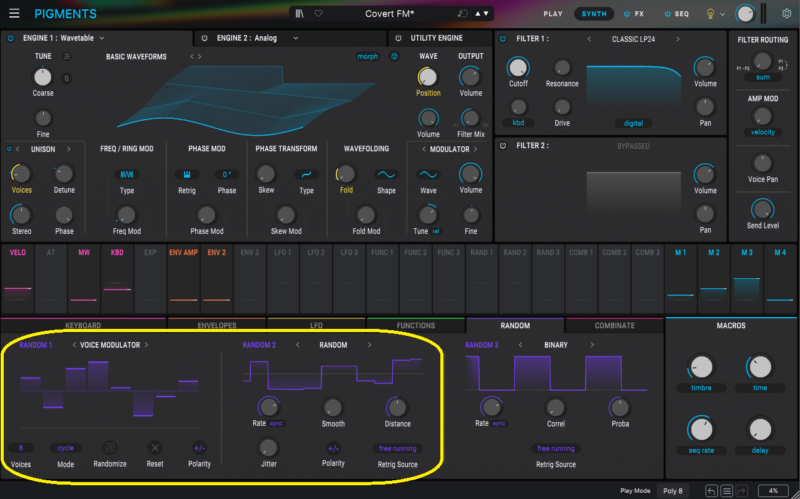Click the undo arrow in the bottom bar

(x=711, y=491)
